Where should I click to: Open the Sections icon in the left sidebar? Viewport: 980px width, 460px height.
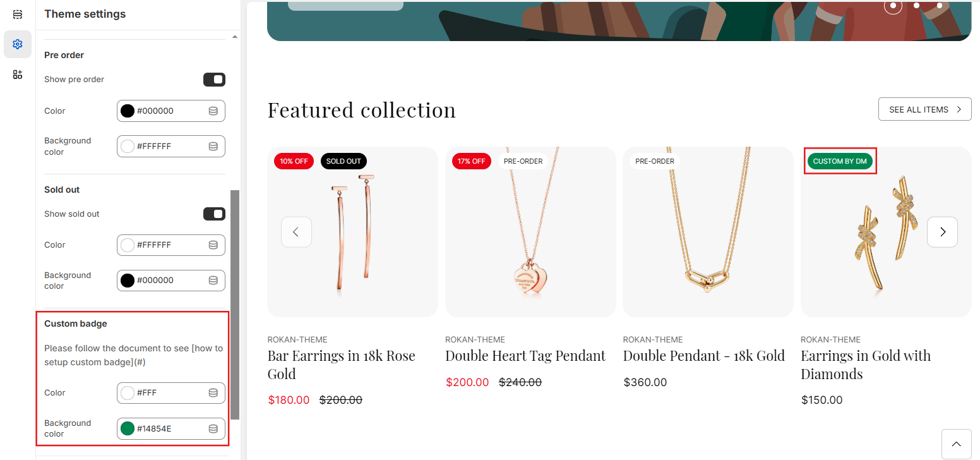18,14
